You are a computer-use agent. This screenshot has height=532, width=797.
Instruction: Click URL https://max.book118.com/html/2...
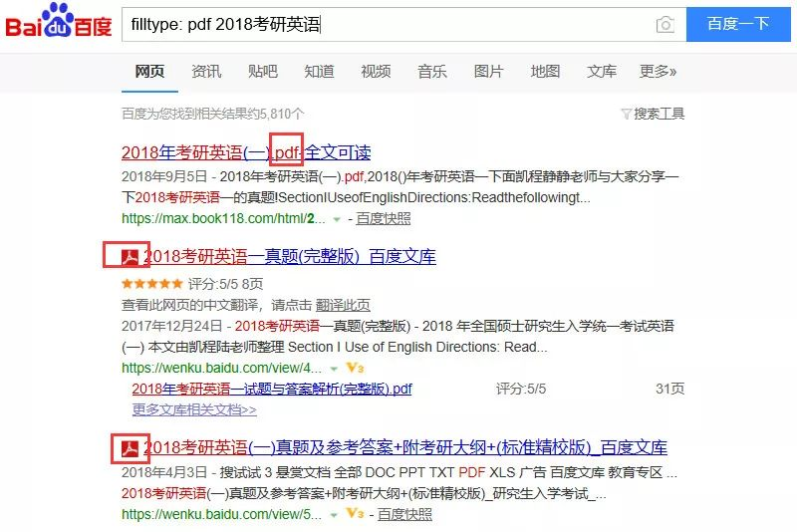click(x=223, y=218)
